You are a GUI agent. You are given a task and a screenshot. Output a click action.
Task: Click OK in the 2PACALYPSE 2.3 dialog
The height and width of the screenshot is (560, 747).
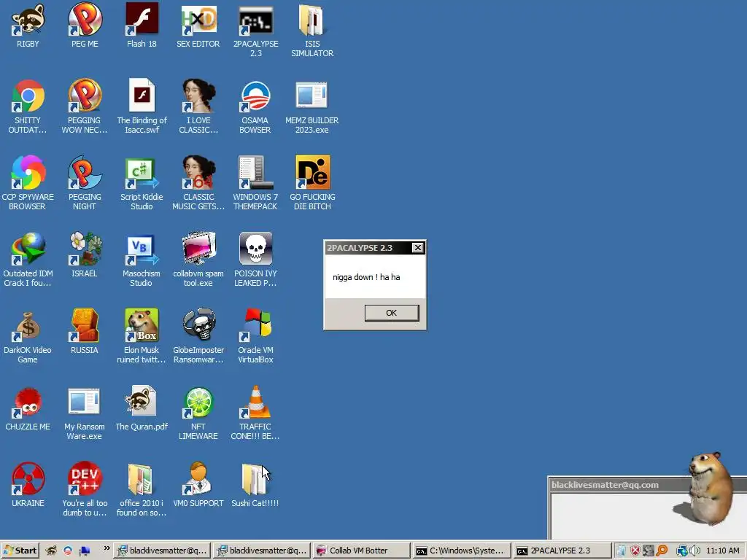click(392, 313)
